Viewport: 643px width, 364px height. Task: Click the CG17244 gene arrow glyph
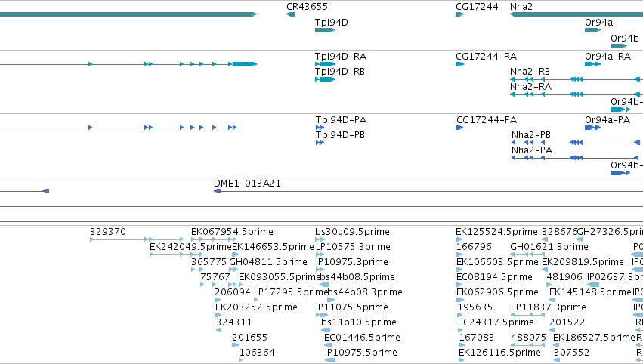pos(459,14)
